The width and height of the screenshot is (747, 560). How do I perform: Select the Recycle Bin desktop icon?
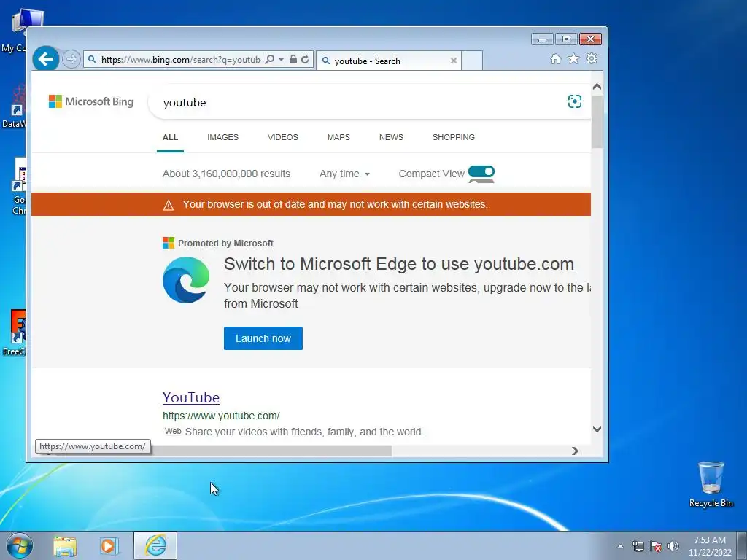[711, 484]
